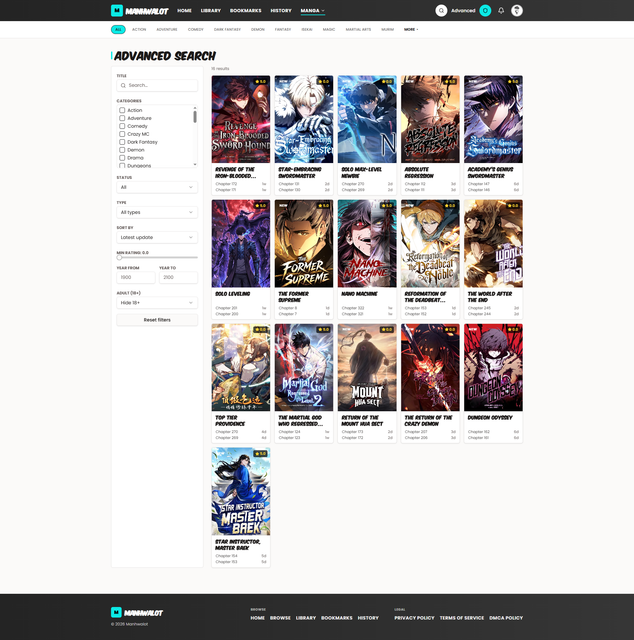Open the search magnifier icon in header
Screen dimensions: 634x640
coord(441,11)
